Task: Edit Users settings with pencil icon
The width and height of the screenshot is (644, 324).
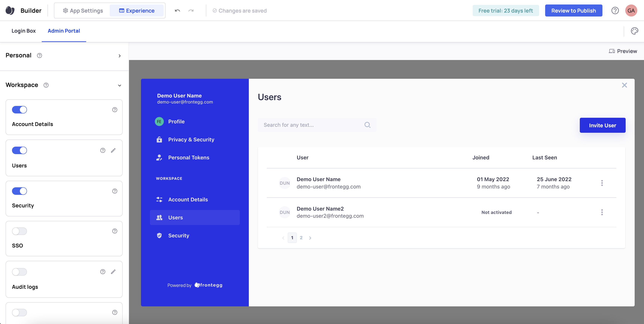Action: (x=113, y=150)
